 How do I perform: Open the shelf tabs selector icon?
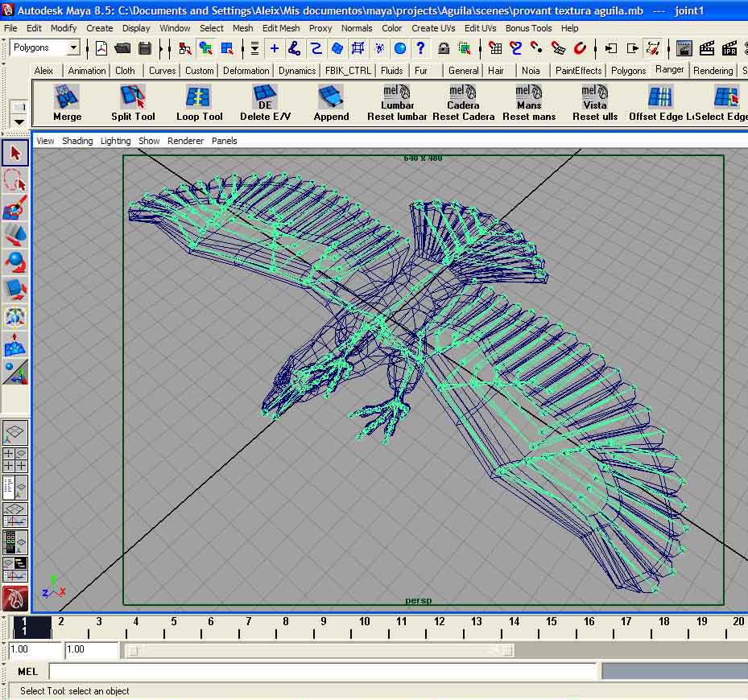[x=19, y=107]
